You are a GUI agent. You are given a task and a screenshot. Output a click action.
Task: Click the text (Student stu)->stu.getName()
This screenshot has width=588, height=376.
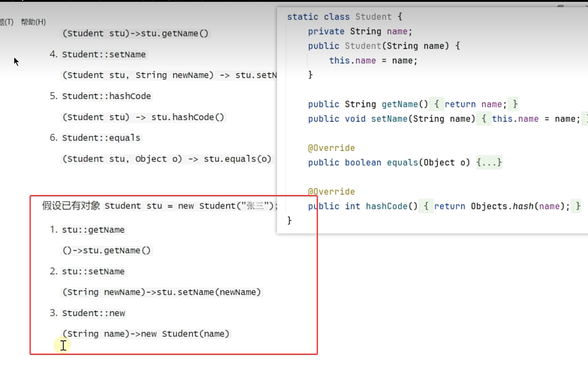coord(135,33)
